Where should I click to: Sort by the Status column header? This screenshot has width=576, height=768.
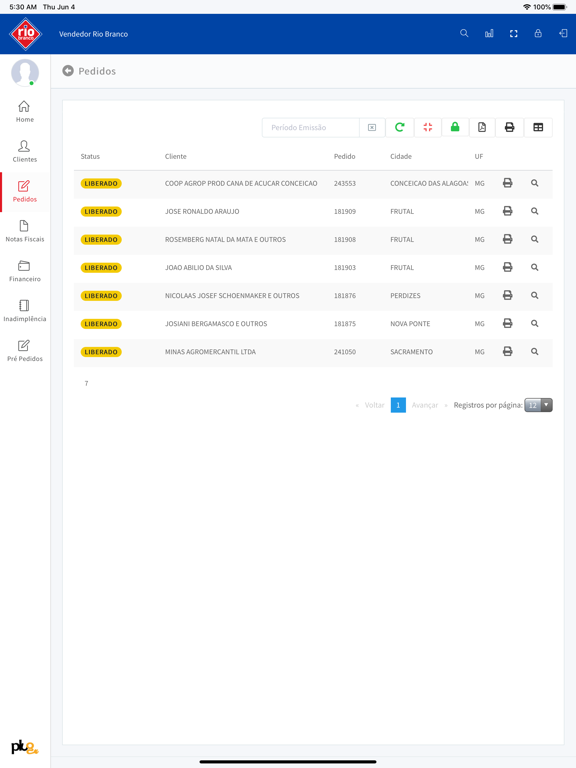coord(90,156)
